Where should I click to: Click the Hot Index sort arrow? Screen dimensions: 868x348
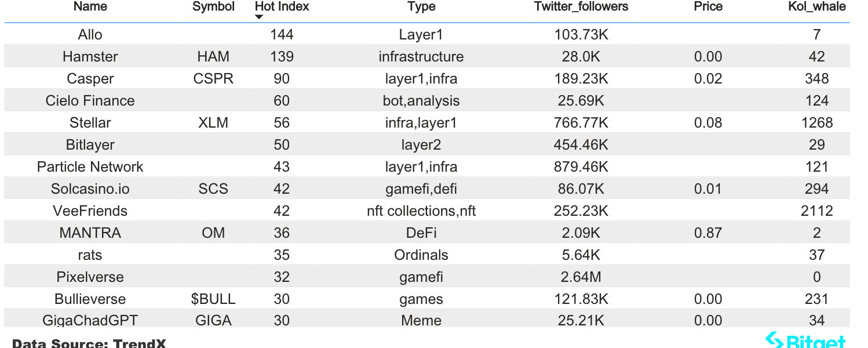[259, 17]
